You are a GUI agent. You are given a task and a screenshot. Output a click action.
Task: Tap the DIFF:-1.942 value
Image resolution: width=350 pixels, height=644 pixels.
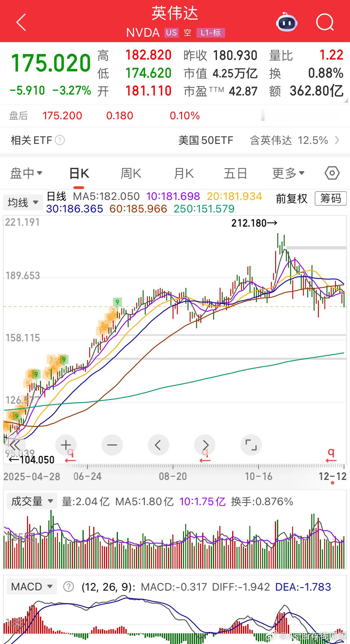(x=241, y=587)
